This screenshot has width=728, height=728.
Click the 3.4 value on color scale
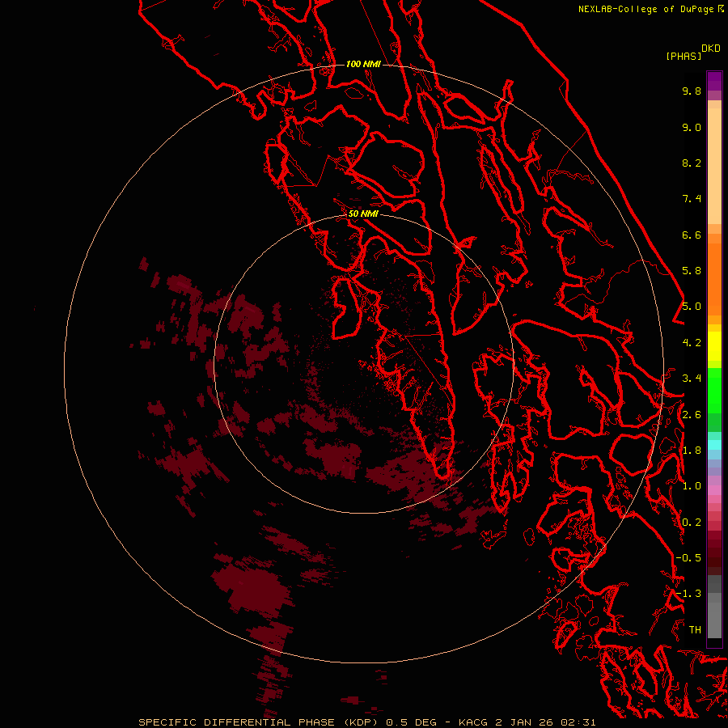click(x=692, y=379)
